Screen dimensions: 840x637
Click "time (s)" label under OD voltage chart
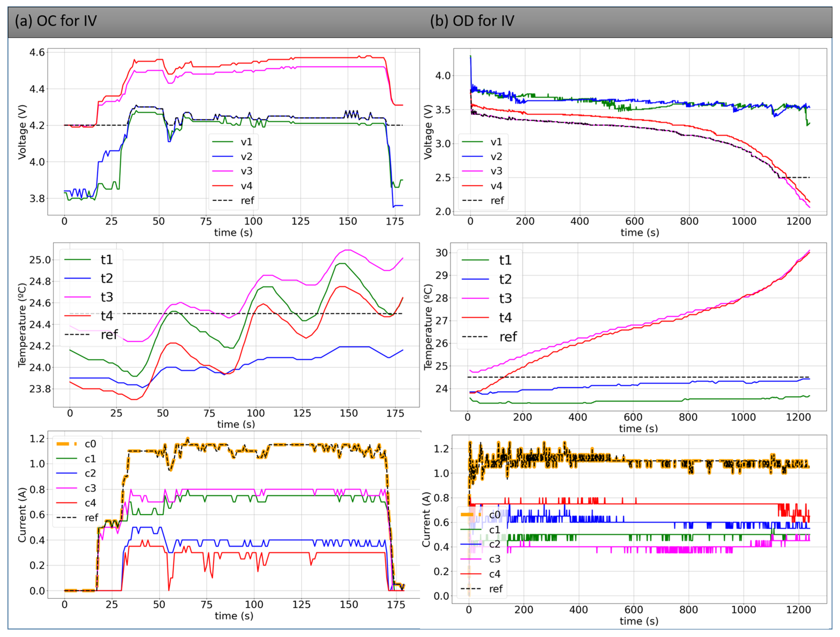[640, 233]
